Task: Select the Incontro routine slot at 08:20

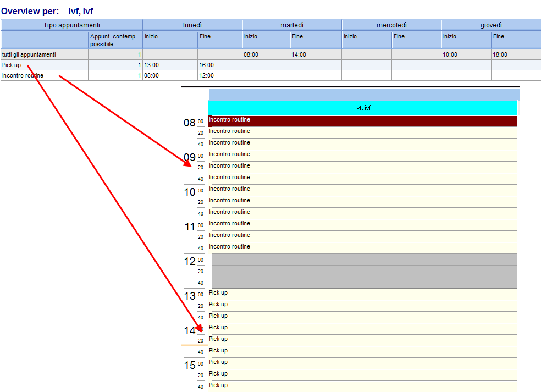Action: click(x=363, y=132)
